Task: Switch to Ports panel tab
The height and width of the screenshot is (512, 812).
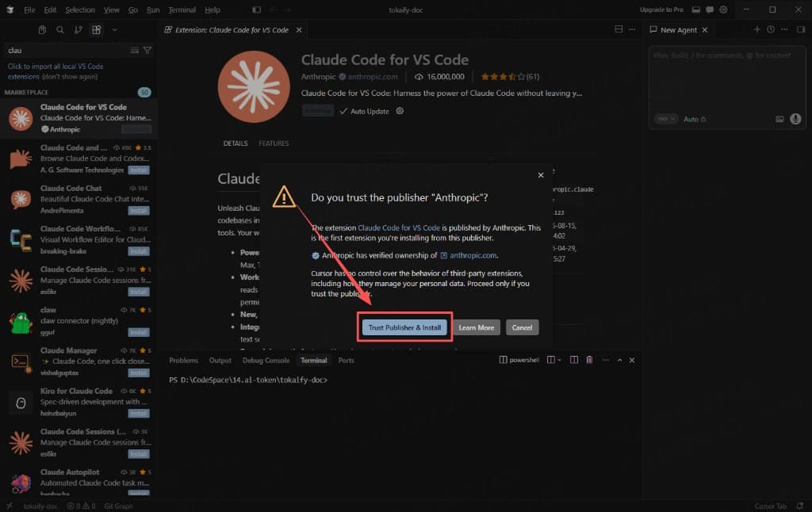Action: point(346,361)
